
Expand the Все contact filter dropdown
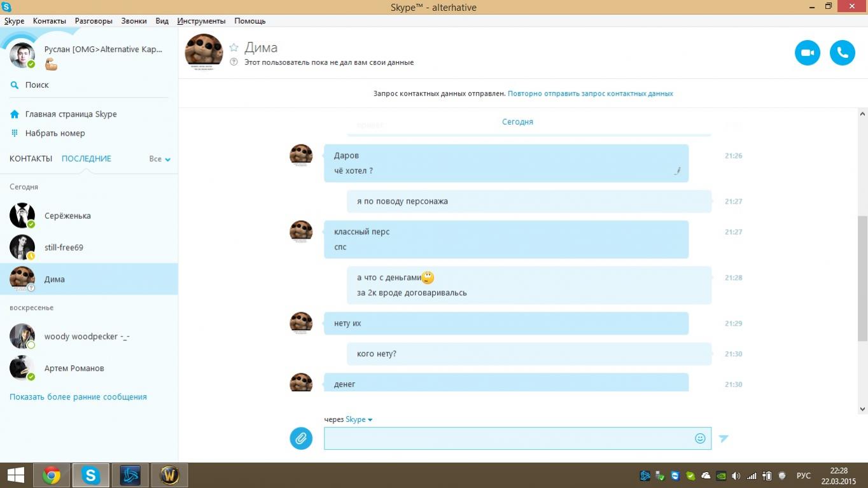(160, 159)
